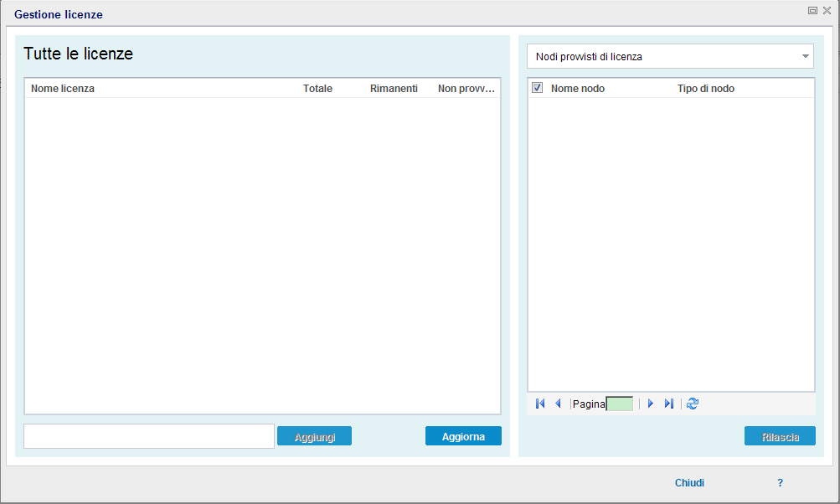This screenshot has width=840, height=504.
Task: Sort by the Rimanenti column header
Action: pyautogui.click(x=394, y=88)
